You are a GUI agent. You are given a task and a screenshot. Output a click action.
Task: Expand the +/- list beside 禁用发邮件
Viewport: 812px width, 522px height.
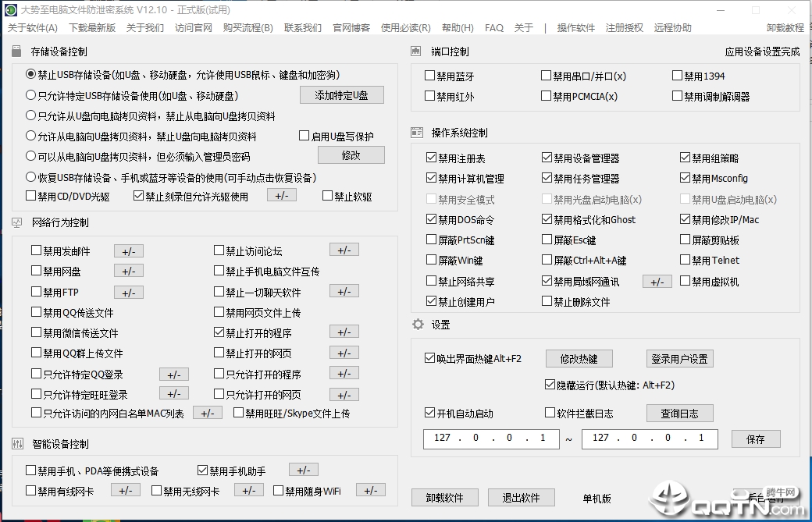129,250
